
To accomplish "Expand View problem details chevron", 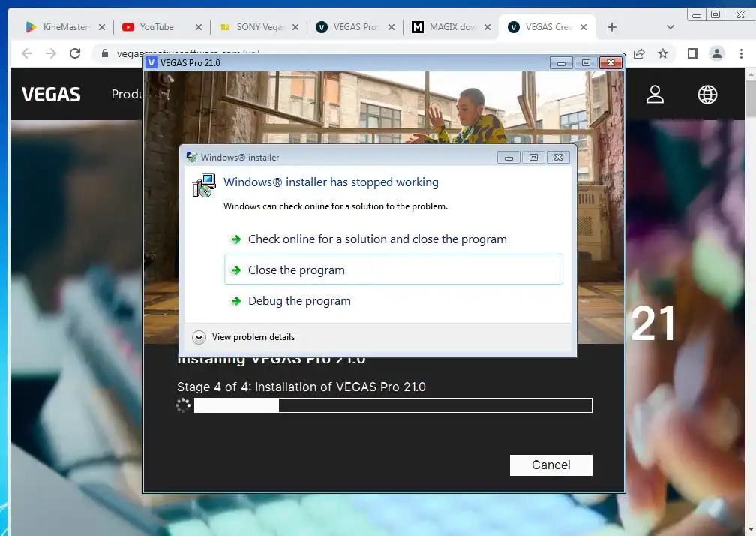I will (x=199, y=337).
